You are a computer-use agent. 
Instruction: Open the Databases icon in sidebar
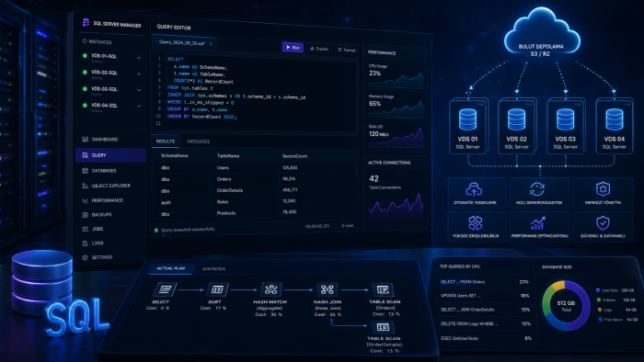click(85, 171)
